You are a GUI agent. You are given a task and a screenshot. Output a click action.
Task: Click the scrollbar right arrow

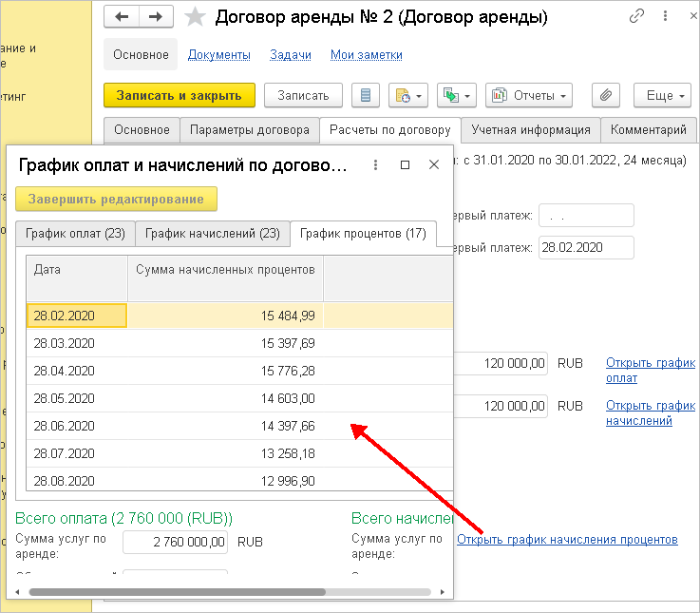pos(442,592)
